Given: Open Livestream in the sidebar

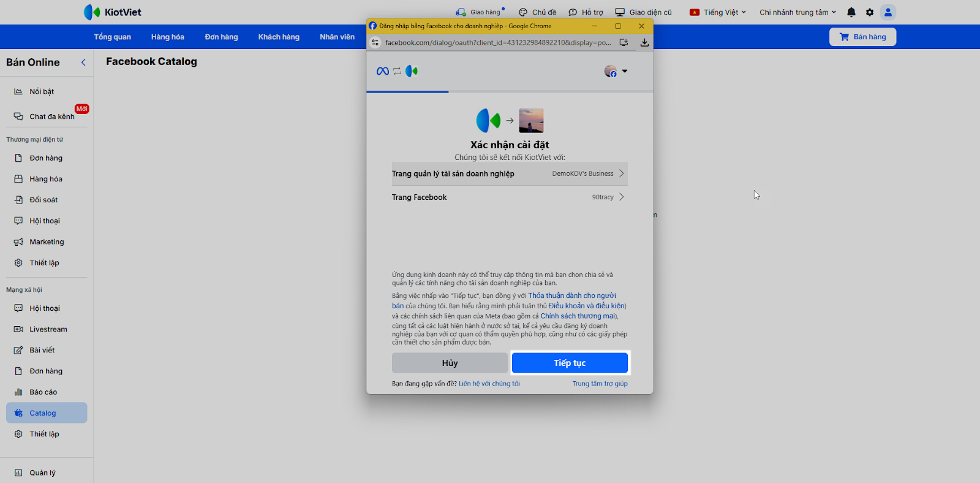Looking at the screenshot, I should click(47, 329).
